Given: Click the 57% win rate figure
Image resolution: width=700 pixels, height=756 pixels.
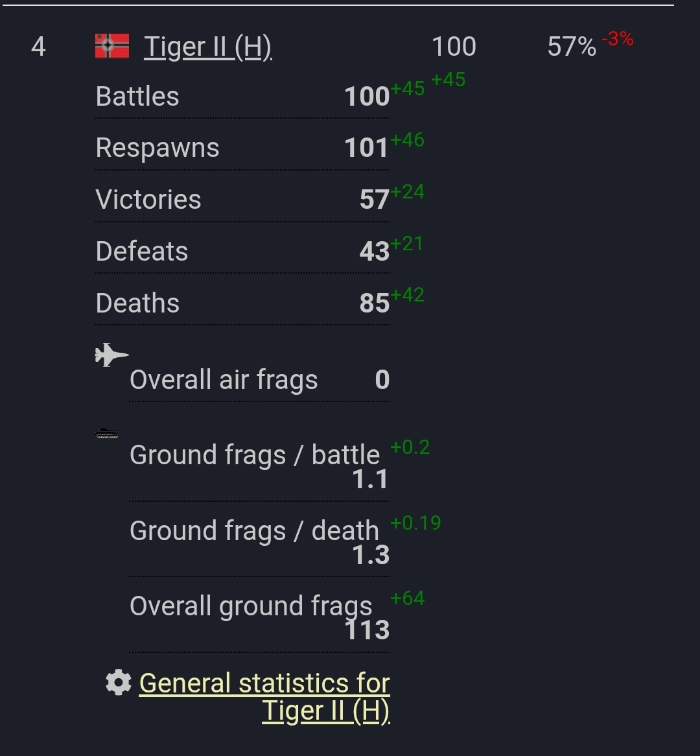Looking at the screenshot, I should point(571,47).
